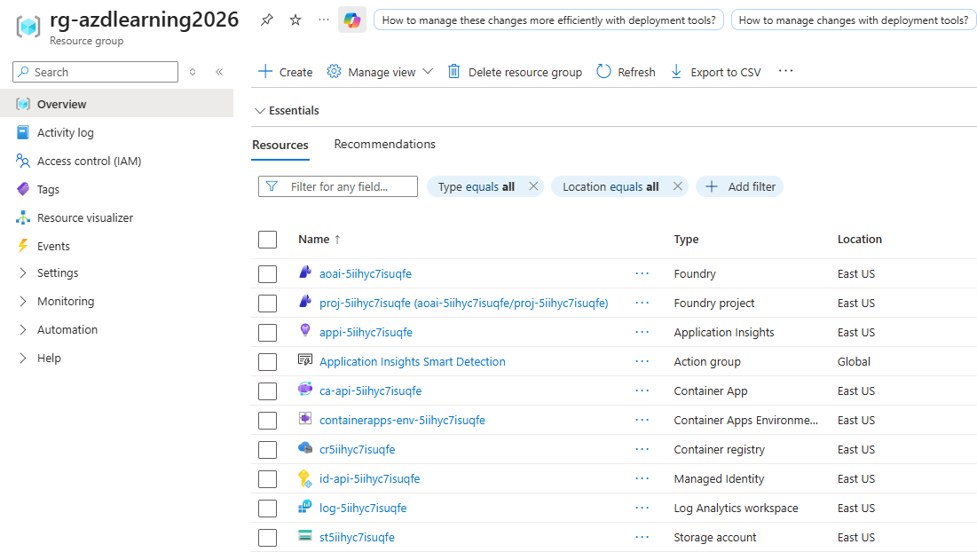
Task: Open context menu ellipsis for log-5iihyc7isuqfe
Action: click(642, 508)
